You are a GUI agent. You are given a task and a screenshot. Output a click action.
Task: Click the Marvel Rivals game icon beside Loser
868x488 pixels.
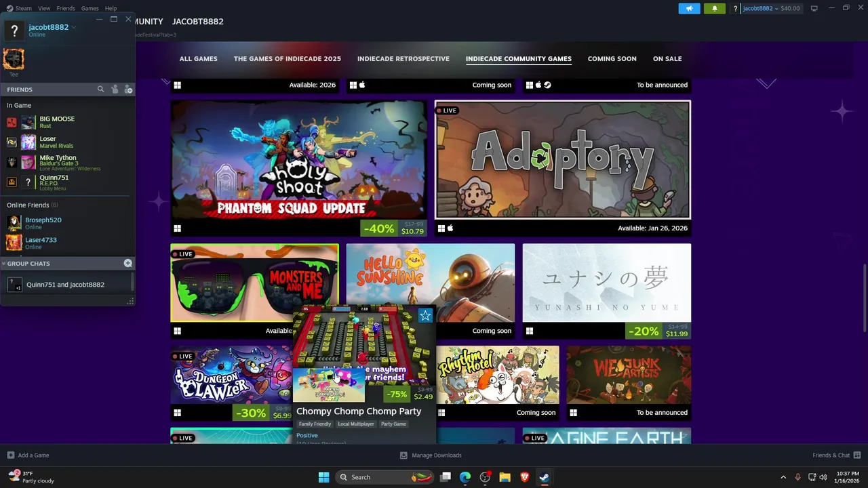click(x=12, y=142)
